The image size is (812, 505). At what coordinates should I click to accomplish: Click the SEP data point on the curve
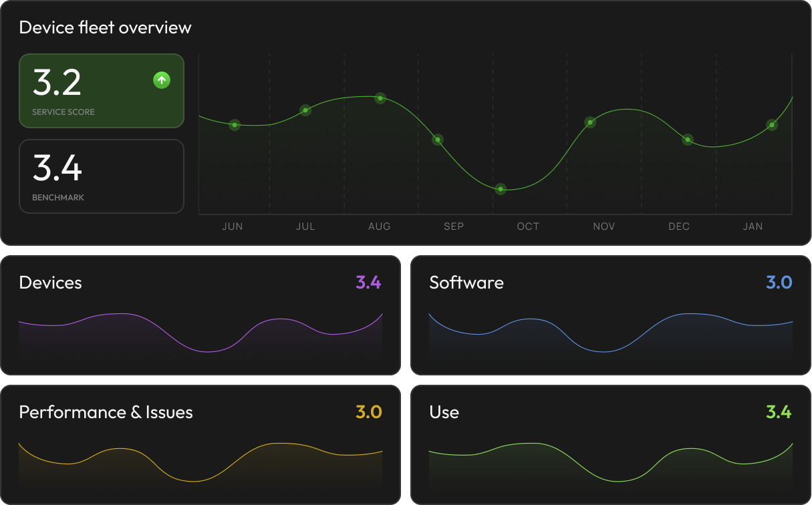pyautogui.click(x=438, y=140)
